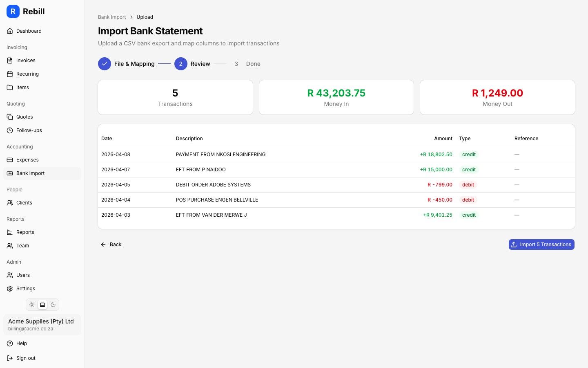Click EFT FROM P NAIDOO description
This screenshot has width=588, height=368.
[201, 170]
